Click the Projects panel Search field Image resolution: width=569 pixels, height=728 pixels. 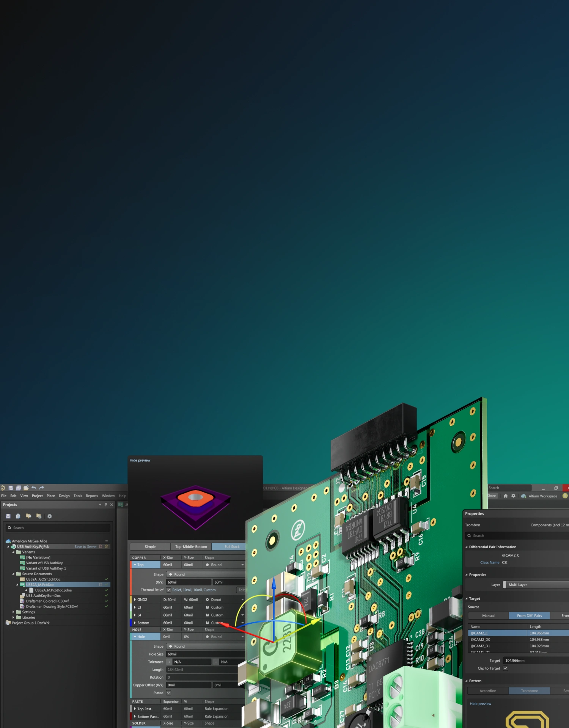58,528
